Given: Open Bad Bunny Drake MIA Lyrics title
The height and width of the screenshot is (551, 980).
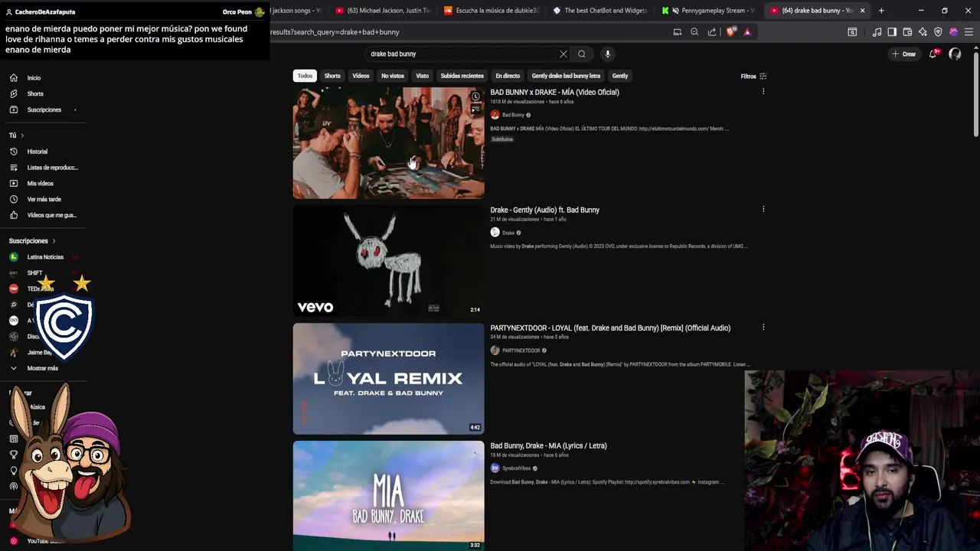Looking at the screenshot, I should tap(548, 446).
